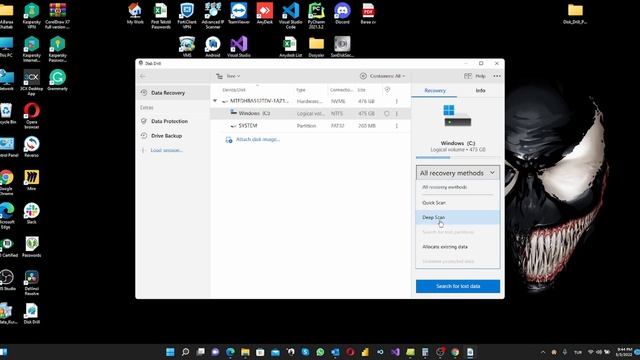Screen dimensions: 640x360
Task: Open the options menu for SYSTEM row
Action: click(x=397, y=126)
